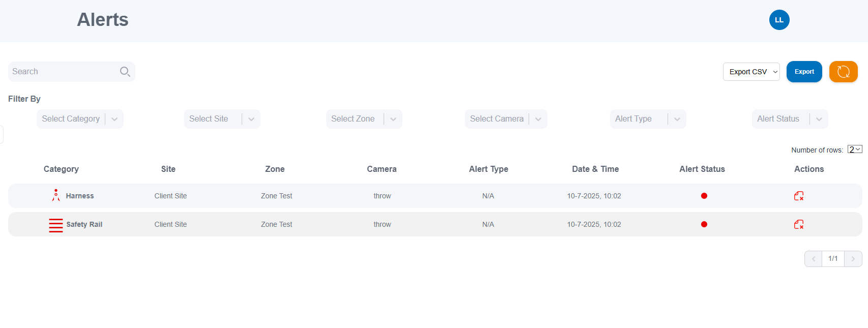Click camera throw in the Safety Rail row
The width and height of the screenshot is (868, 328).
[382, 224]
